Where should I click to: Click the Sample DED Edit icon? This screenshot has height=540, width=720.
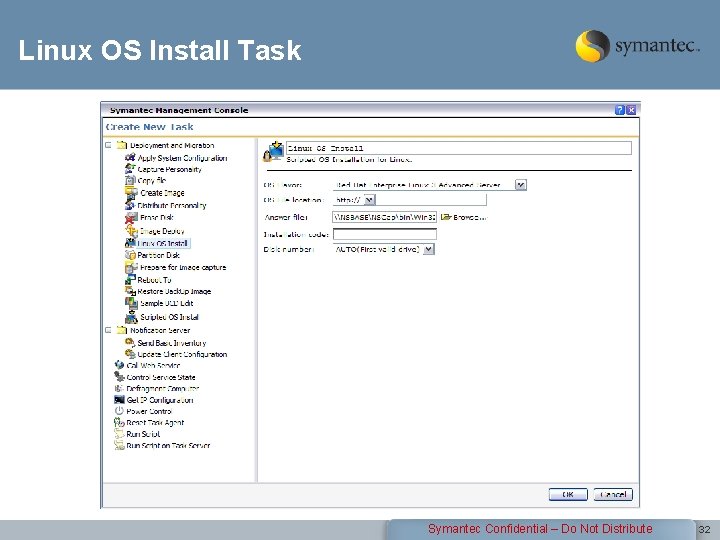click(131, 303)
